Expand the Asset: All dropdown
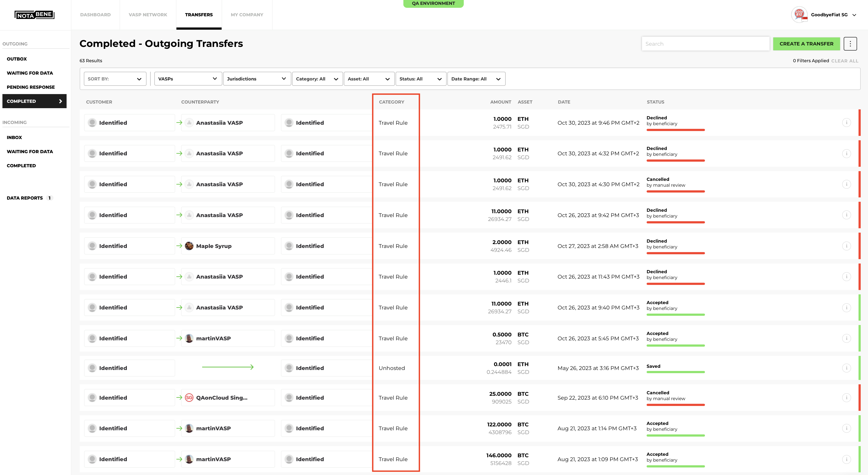The image size is (868, 475). point(369,79)
